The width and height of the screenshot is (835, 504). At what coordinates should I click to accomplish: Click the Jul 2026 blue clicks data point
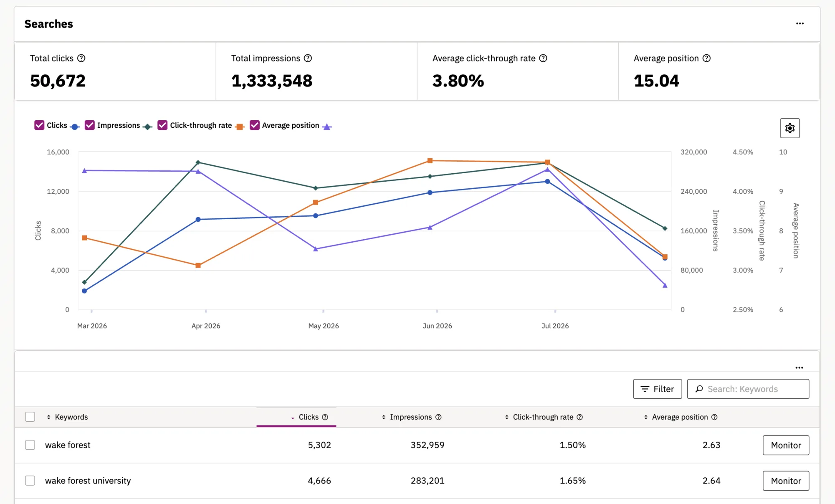547,182
